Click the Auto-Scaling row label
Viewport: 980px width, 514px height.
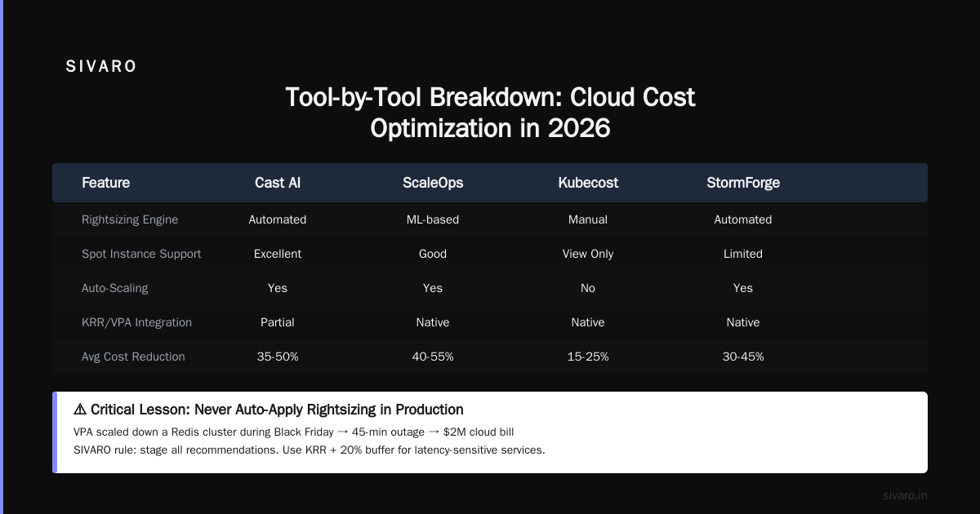(115, 288)
